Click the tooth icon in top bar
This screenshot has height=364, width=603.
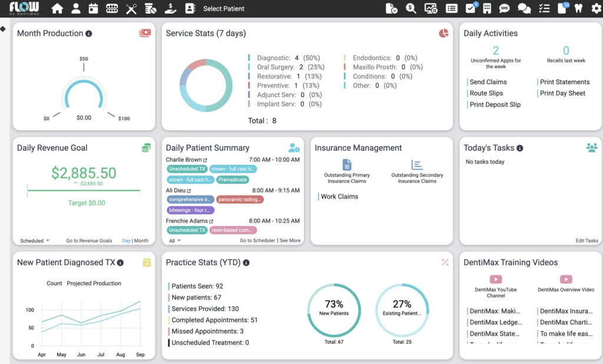click(x=578, y=9)
